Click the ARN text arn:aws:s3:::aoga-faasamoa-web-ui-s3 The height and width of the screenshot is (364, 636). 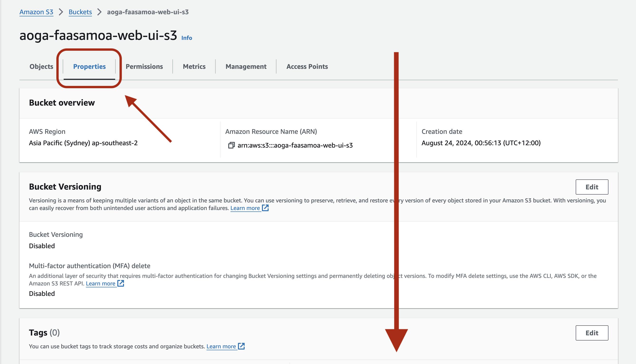[295, 145]
